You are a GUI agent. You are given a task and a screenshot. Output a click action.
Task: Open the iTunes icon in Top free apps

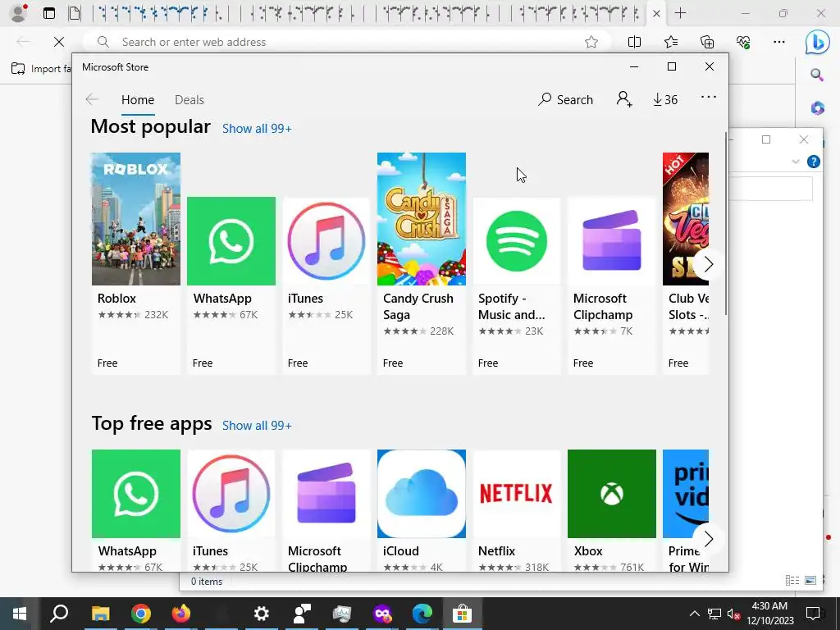231,493
